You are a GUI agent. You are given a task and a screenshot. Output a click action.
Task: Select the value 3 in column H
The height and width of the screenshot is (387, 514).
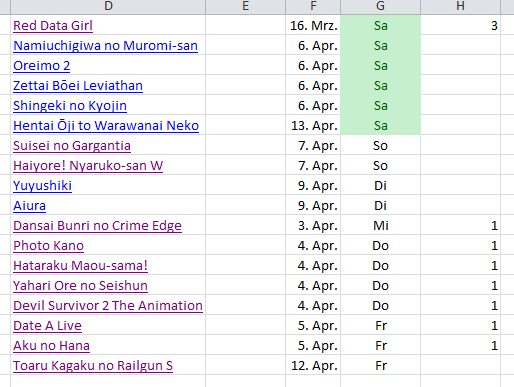coord(461,26)
